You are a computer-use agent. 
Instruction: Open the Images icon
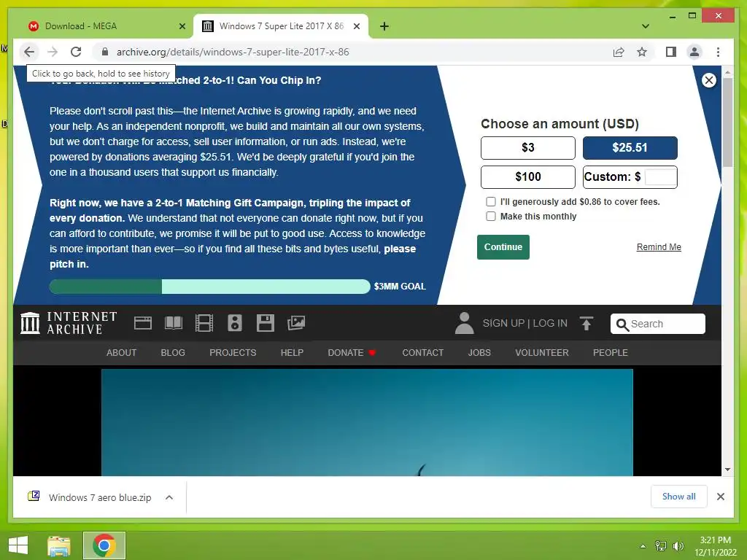click(296, 323)
